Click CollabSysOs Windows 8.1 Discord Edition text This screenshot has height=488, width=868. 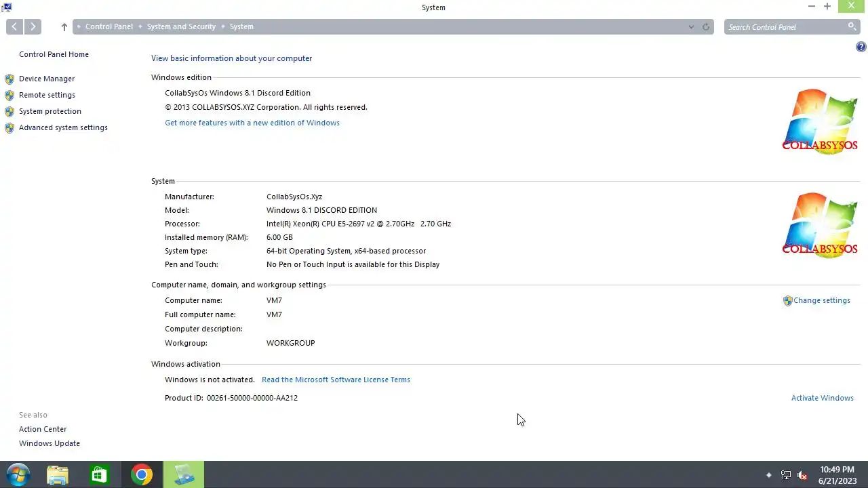tap(237, 93)
